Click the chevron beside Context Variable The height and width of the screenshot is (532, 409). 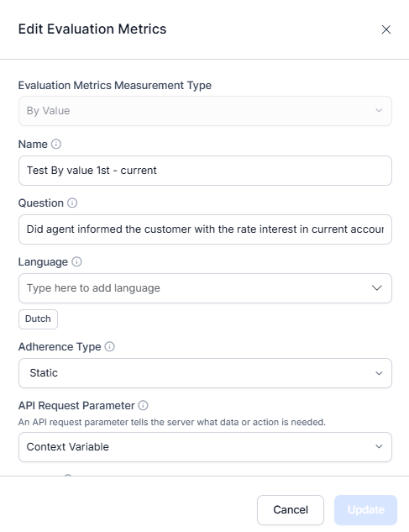379,447
